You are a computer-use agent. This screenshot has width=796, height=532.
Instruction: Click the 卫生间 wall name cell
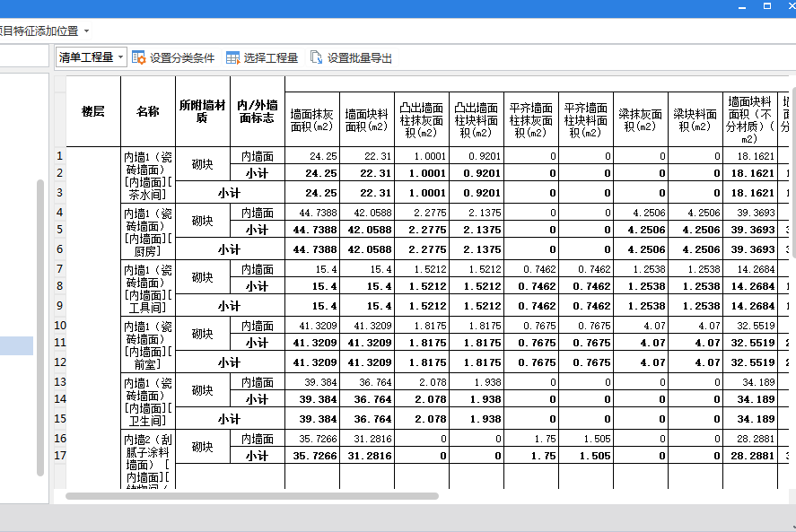click(x=148, y=402)
